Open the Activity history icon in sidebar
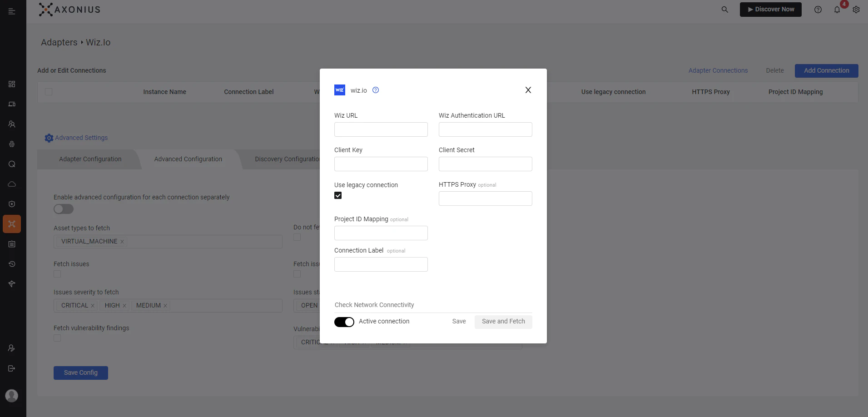The height and width of the screenshot is (417, 868). pyautogui.click(x=12, y=264)
